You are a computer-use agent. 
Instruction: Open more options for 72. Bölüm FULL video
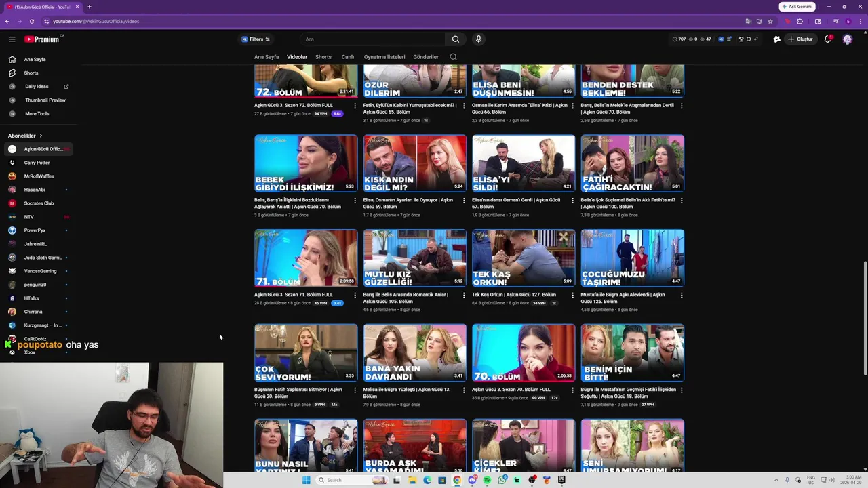tap(355, 106)
